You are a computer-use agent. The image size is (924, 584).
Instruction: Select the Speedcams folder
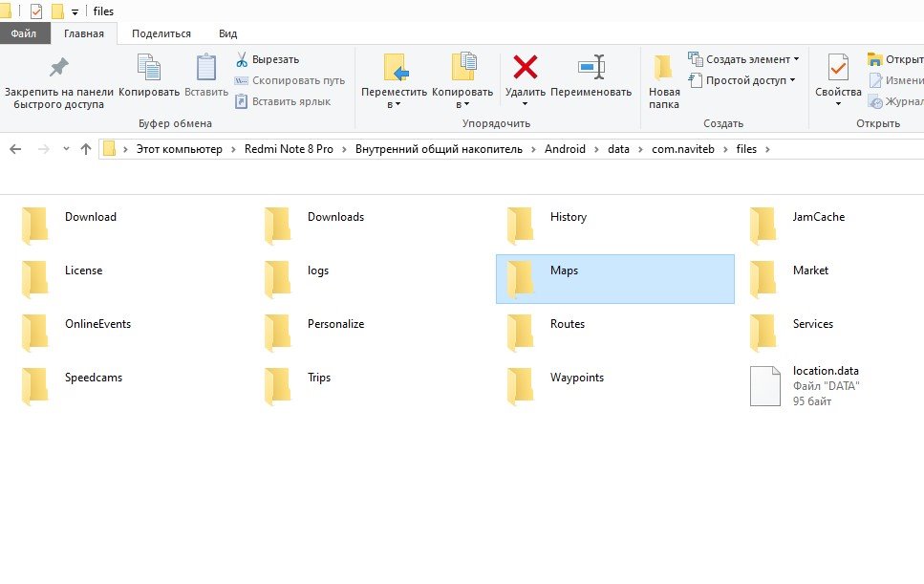(x=93, y=378)
